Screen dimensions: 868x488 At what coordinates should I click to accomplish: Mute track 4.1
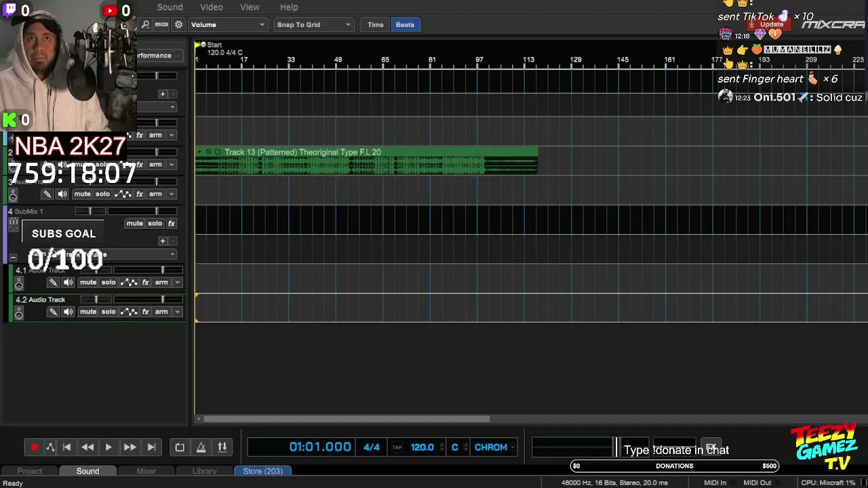coord(88,283)
